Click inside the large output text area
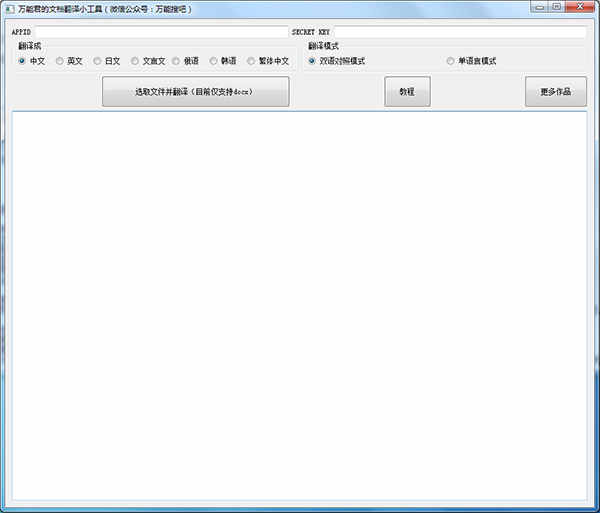 pos(300,306)
